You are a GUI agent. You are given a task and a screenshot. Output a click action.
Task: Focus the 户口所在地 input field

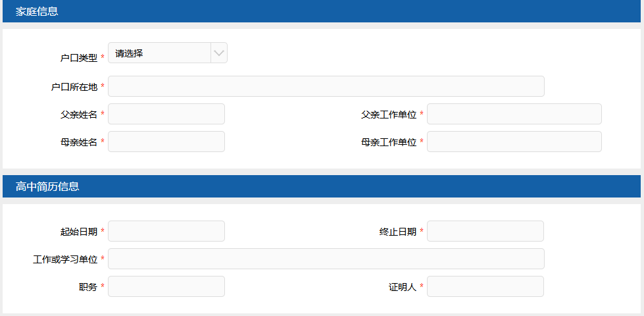[x=326, y=86]
